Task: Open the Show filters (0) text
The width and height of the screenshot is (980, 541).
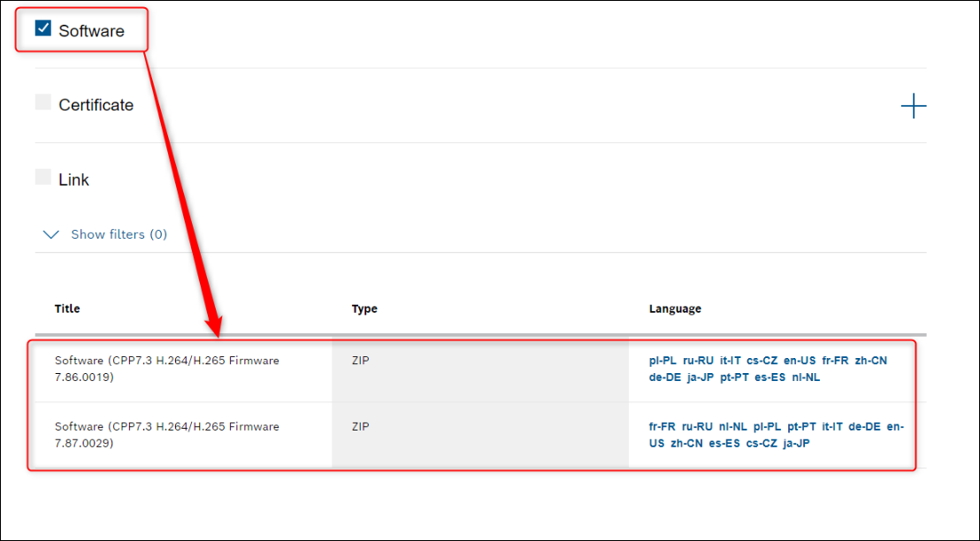Action: 119,234
